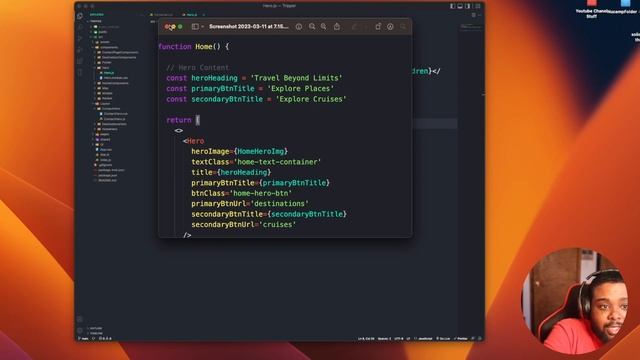Image resolution: width=640 pixels, height=360 pixels.
Task: Show image info inspector in Preview
Action: click(x=299, y=27)
